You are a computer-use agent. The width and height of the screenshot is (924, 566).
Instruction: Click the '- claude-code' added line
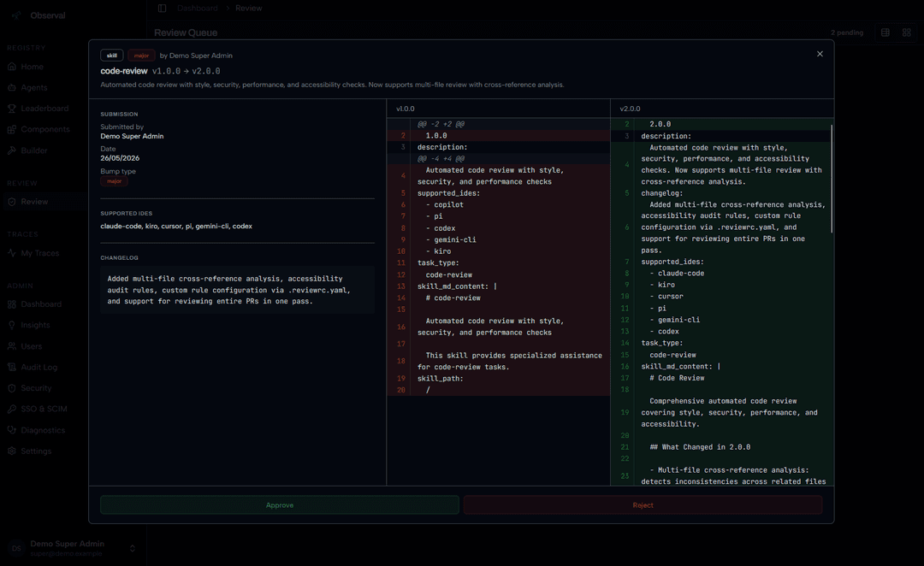677,274
